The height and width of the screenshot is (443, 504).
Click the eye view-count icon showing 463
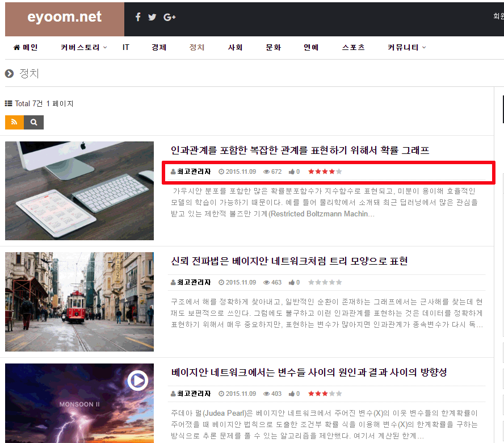tap(266, 282)
